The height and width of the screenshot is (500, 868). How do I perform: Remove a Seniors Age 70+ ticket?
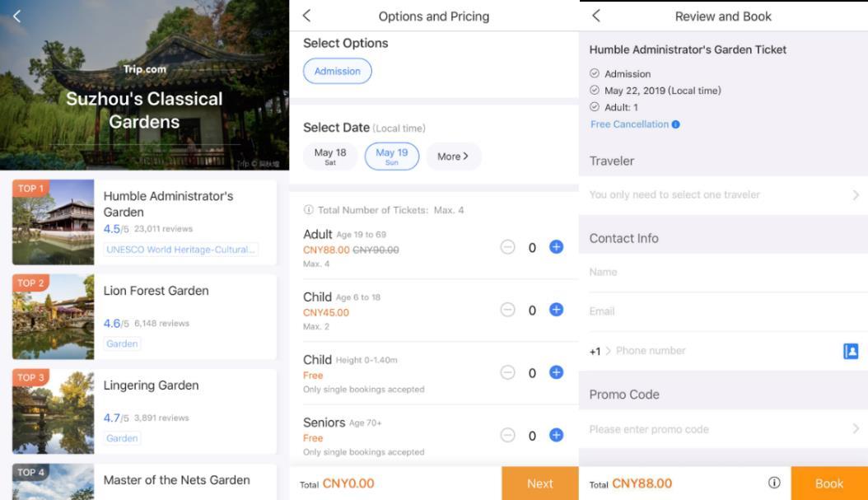click(507, 435)
